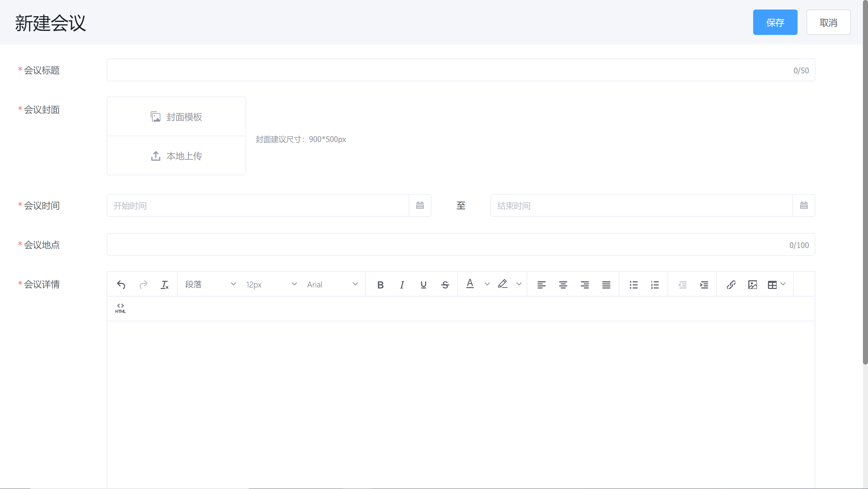The width and height of the screenshot is (868, 489).
Task: Click the undo icon in editor toolbar
Action: coord(121,285)
